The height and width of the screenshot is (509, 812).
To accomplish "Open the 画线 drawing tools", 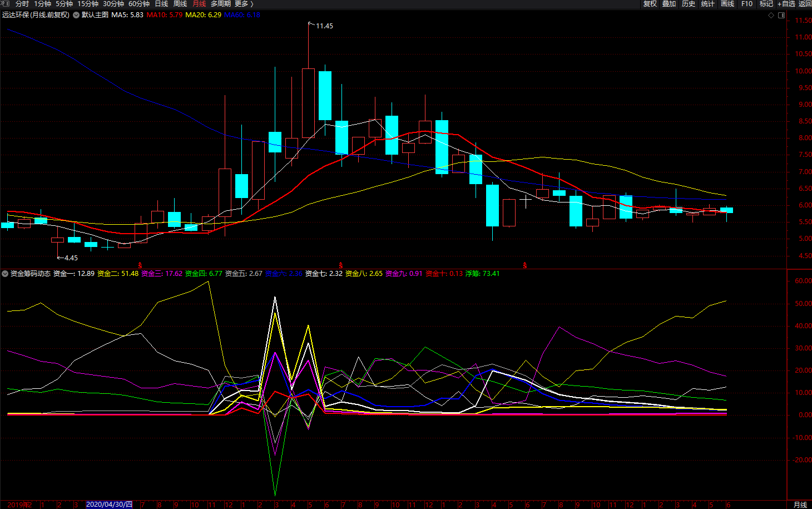I will pyautogui.click(x=727, y=4).
